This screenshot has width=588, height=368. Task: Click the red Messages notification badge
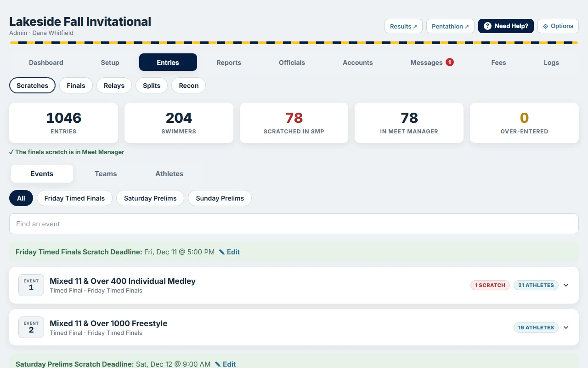[450, 62]
